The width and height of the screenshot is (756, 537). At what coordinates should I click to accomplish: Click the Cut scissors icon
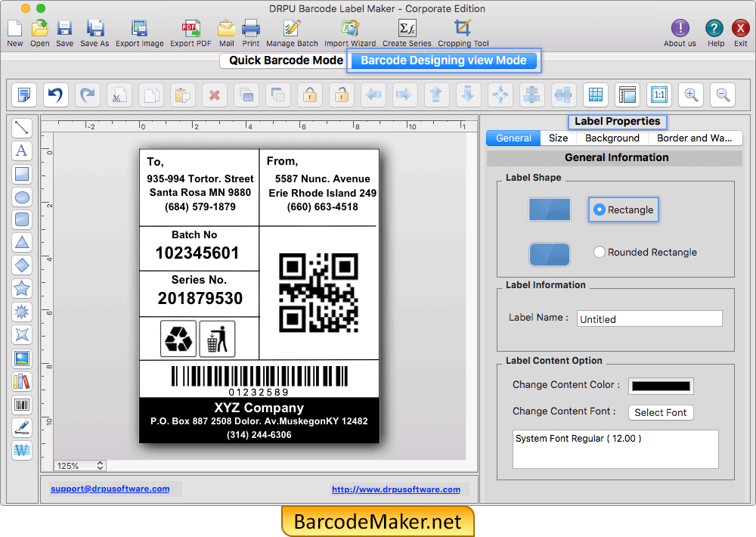119,95
